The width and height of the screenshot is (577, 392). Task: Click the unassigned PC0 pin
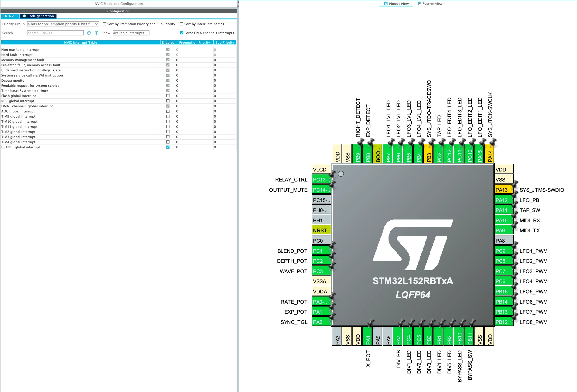[321, 241]
